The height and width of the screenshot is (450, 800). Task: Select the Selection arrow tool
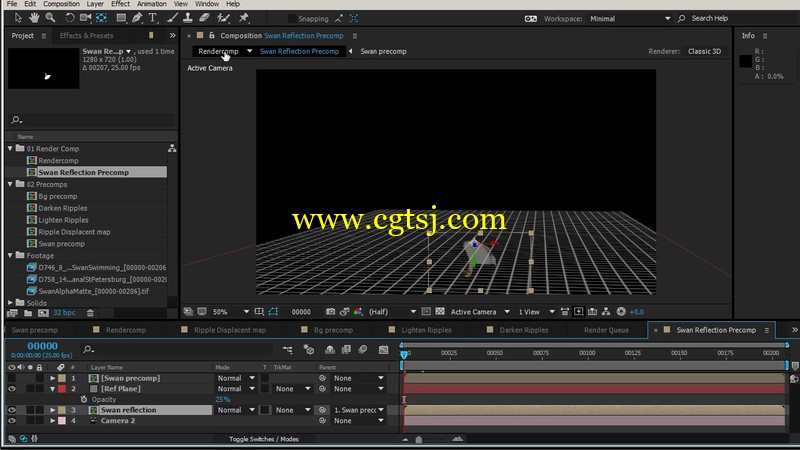pos(18,18)
